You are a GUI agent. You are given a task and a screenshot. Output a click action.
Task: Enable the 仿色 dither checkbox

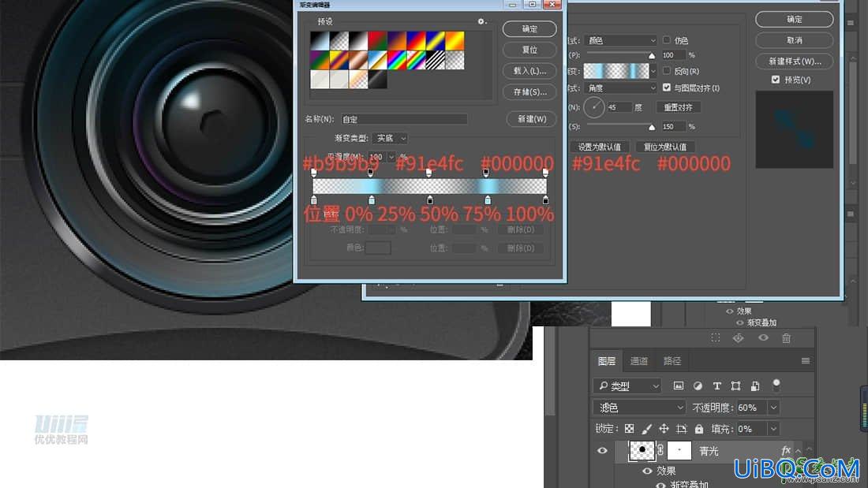(667, 40)
